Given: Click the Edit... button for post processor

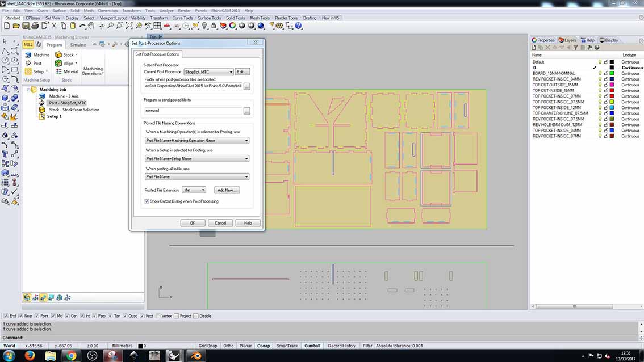Looking at the screenshot, I should coord(242,72).
